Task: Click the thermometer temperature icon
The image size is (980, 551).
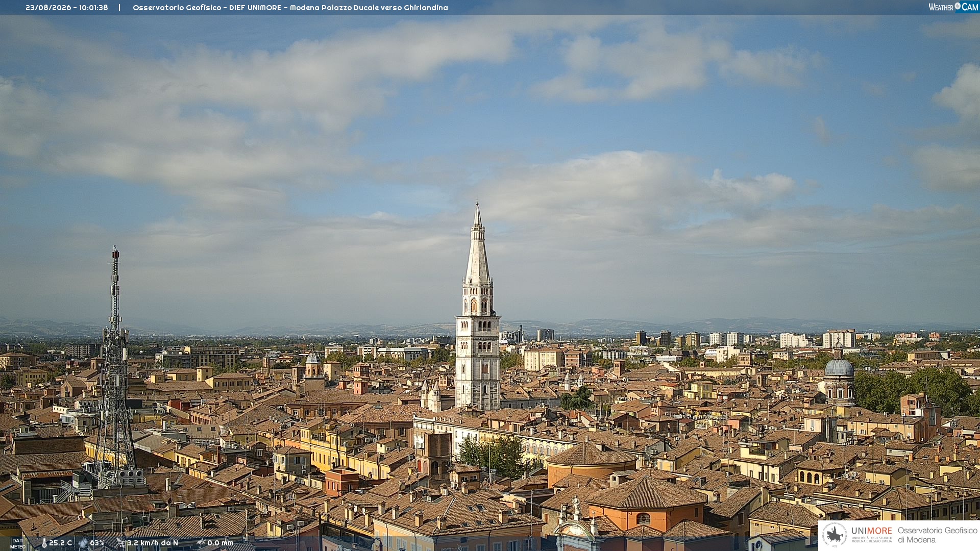Action: pyautogui.click(x=44, y=543)
